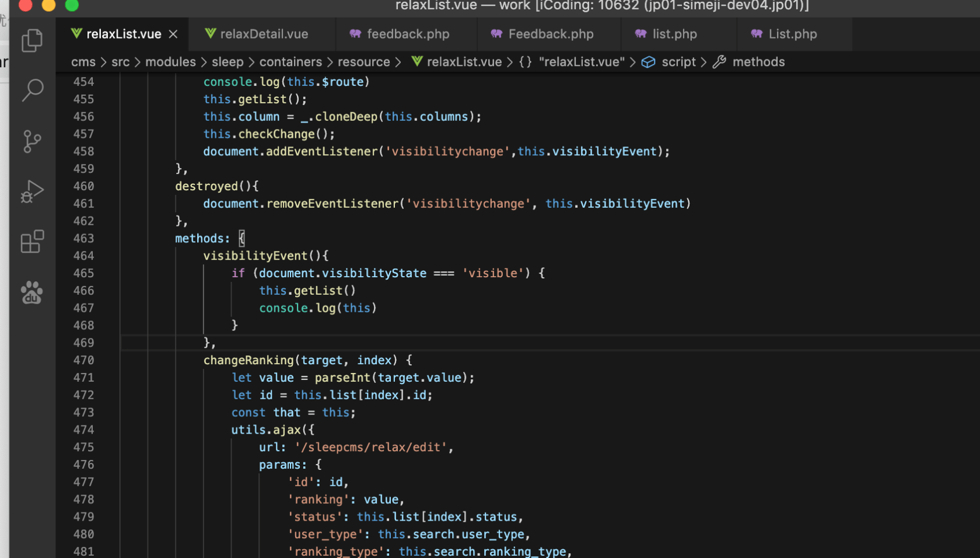Click the Vue icon on relaxDetail.vue tab
980x558 pixels.
click(211, 34)
